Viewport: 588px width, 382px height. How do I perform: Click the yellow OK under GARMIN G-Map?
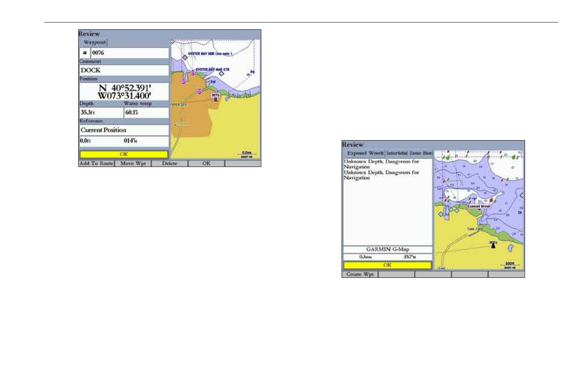coord(387,265)
